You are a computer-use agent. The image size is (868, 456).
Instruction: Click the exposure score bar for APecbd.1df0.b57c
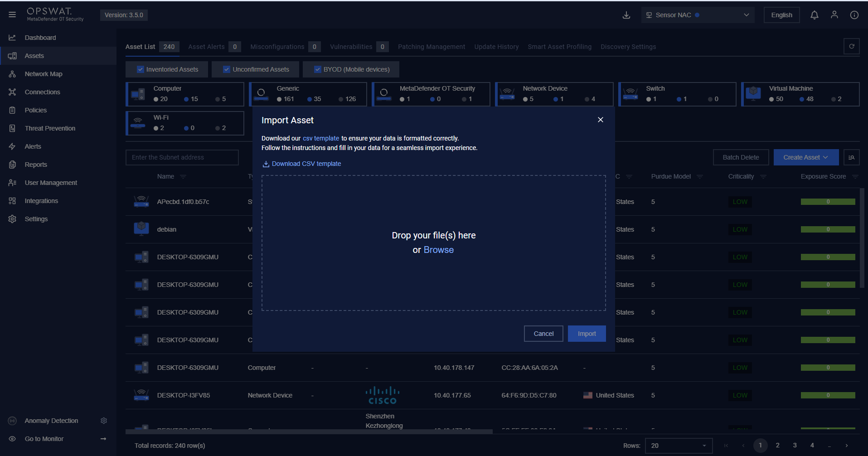828,202
